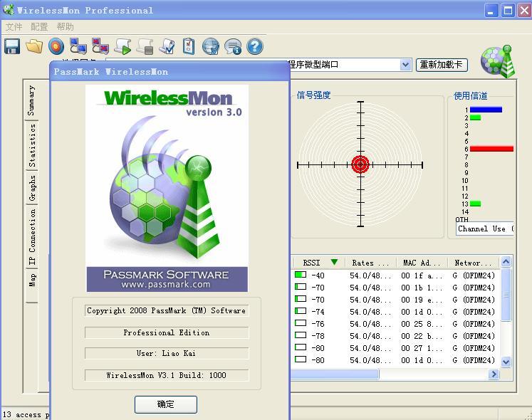Click the blue channel 1 usage bar
Screen dimensions: 532x420
[x=486, y=110]
